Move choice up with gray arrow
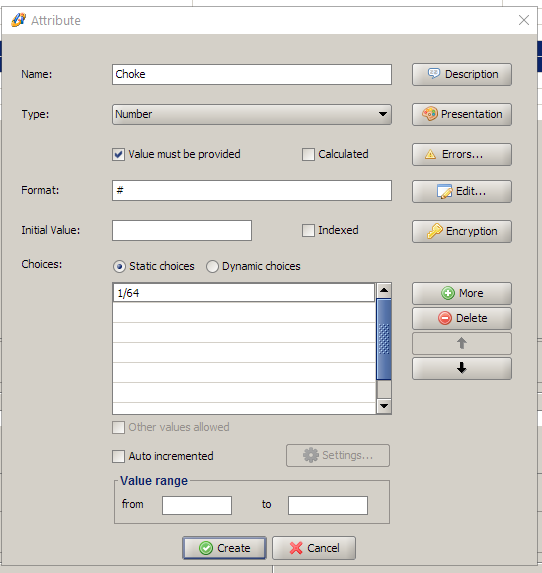This screenshot has height=573, width=542. [x=462, y=343]
